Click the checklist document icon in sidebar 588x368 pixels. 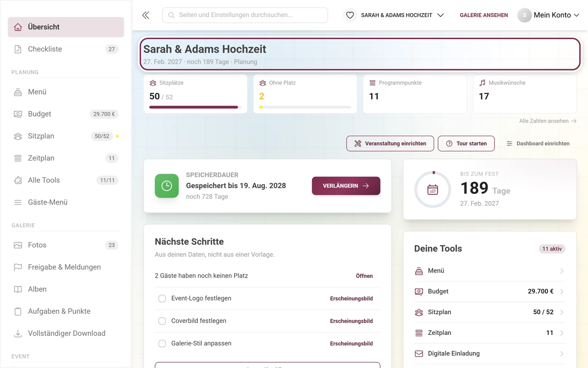pyautogui.click(x=18, y=49)
